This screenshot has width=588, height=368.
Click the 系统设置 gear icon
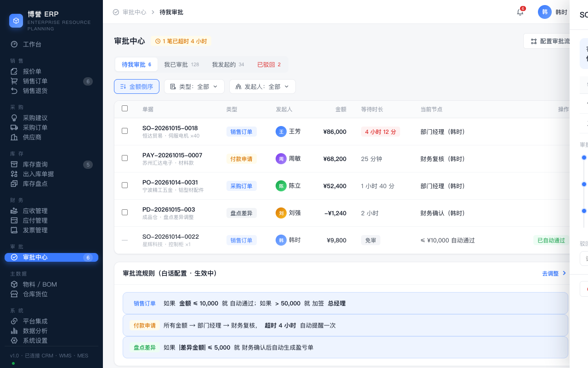14,340
